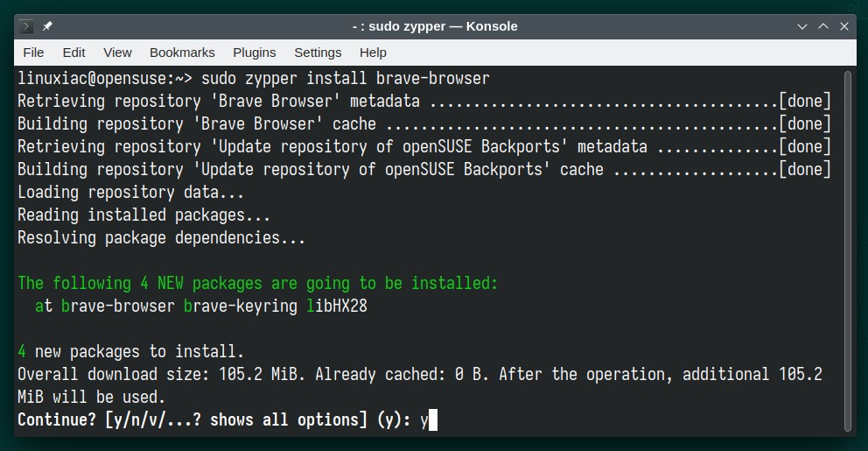Close the Konsole window
This screenshot has width=868, height=451.
coord(844,26)
